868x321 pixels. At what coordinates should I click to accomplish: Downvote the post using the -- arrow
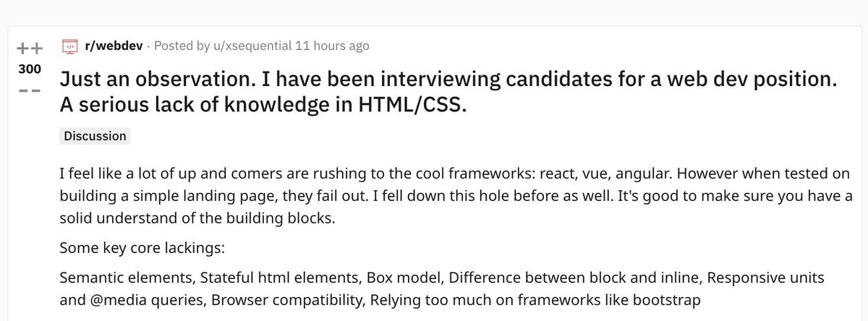tap(30, 93)
